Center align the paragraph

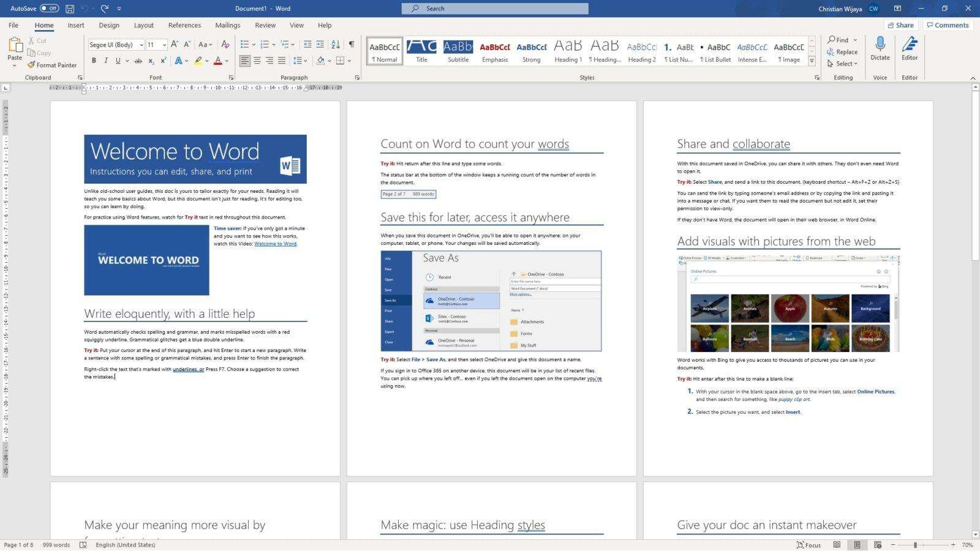[257, 61]
